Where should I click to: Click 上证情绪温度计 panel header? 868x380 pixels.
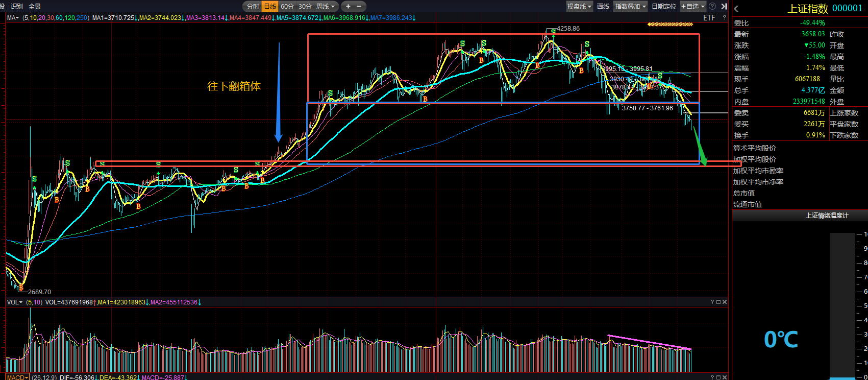[827, 216]
